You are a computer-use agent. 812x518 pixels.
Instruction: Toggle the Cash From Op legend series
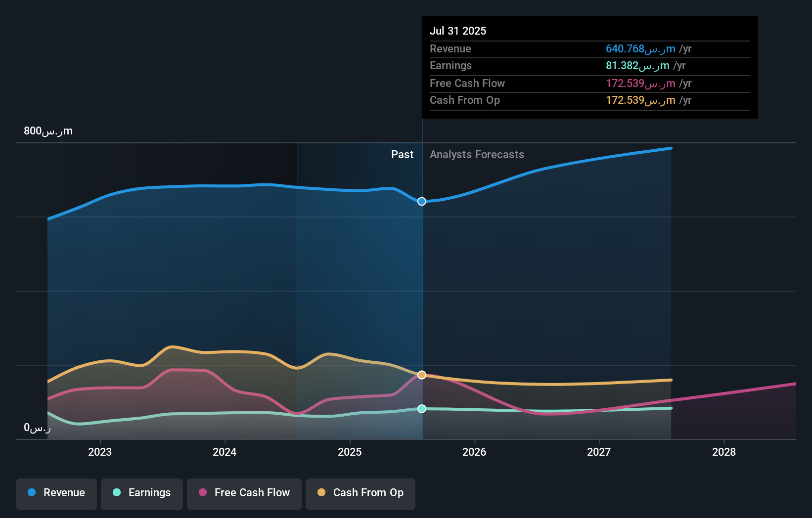(x=361, y=494)
